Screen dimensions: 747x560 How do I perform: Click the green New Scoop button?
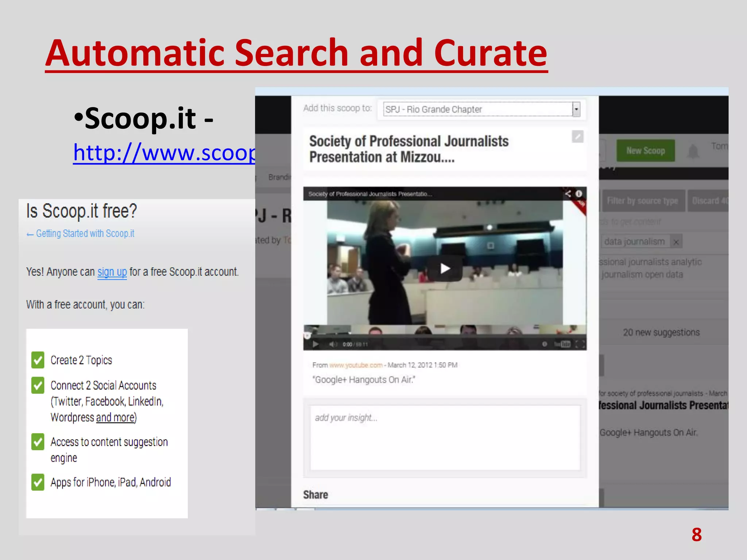(646, 151)
